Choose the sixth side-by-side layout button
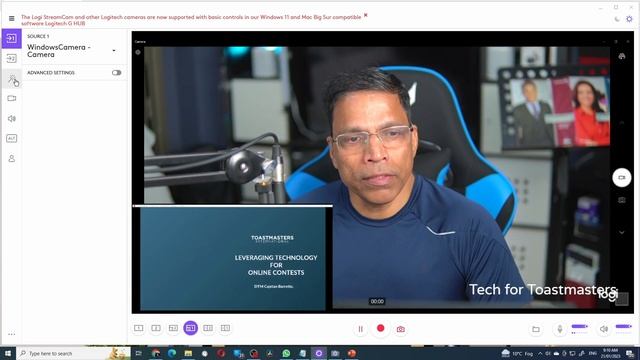Screen dimensions: 640x360 pos(225,328)
